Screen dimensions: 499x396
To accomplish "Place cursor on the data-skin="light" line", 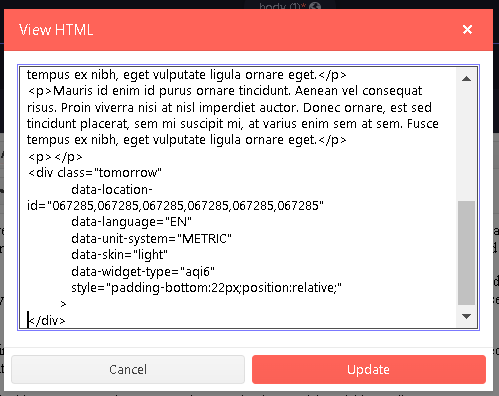I will point(119,255).
